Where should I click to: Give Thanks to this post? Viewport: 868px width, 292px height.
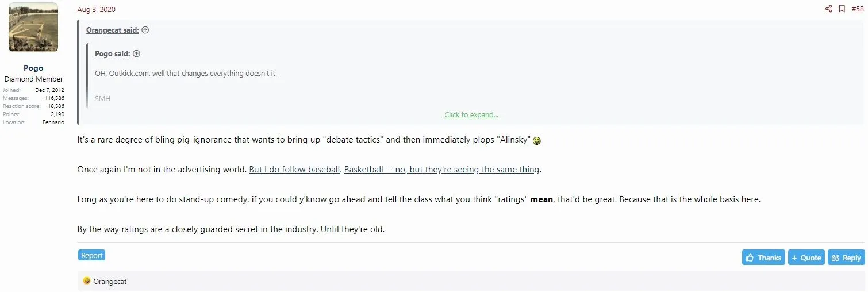click(763, 258)
